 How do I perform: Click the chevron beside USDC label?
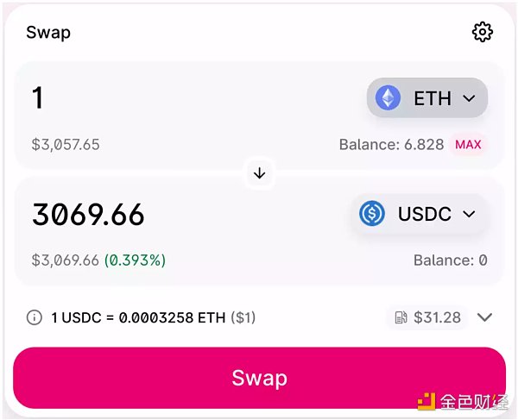(x=469, y=214)
